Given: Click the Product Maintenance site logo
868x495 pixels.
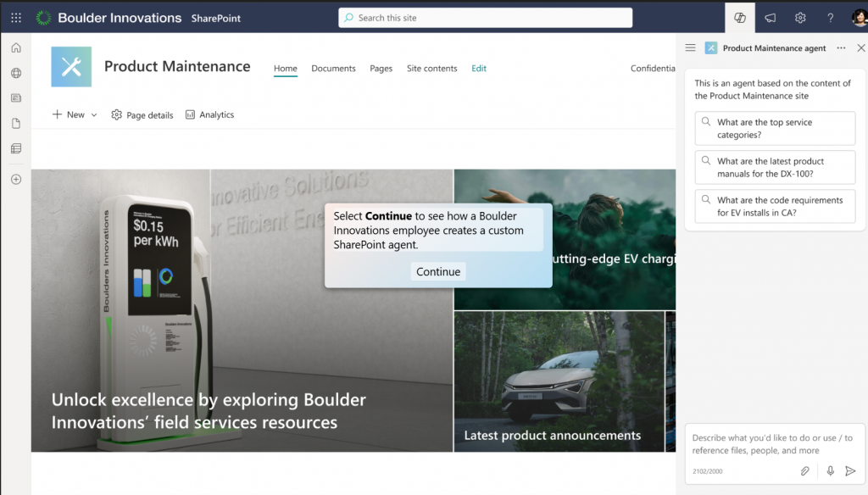Looking at the screenshot, I should pyautogui.click(x=71, y=67).
